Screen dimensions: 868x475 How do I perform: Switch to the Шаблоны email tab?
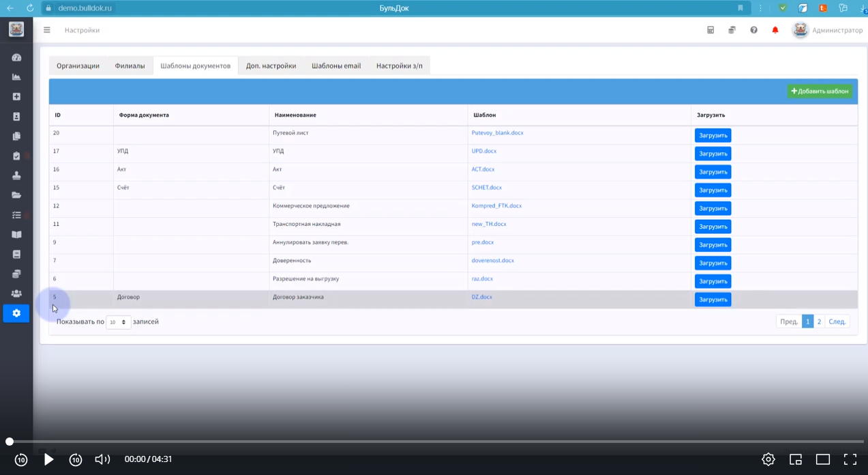click(336, 66)
